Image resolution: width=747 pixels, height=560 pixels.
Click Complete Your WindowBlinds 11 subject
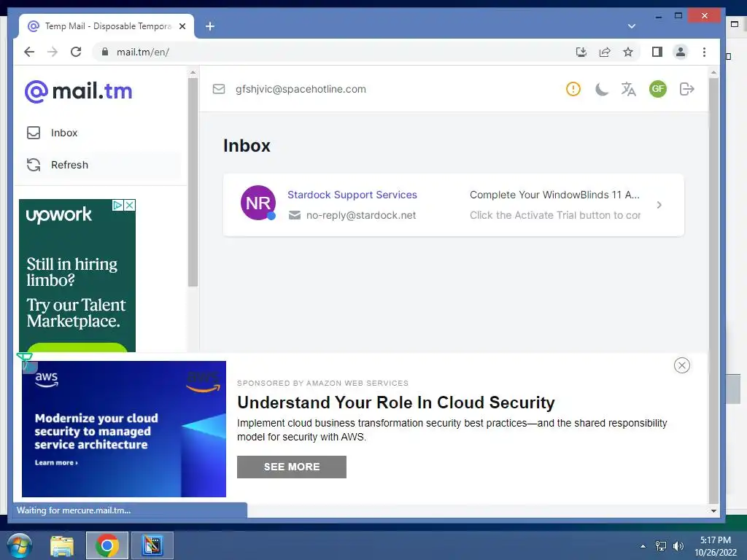[x=554, y=195]
